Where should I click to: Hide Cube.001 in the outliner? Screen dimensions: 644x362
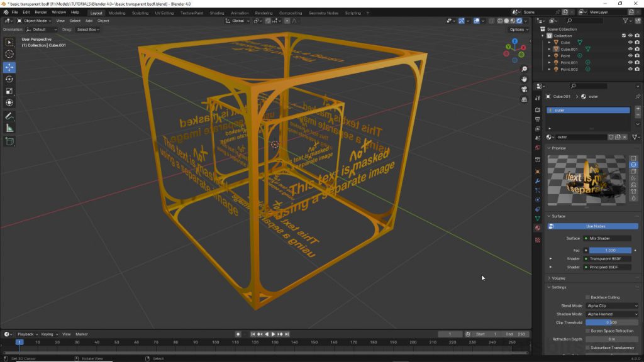[630, 49]
